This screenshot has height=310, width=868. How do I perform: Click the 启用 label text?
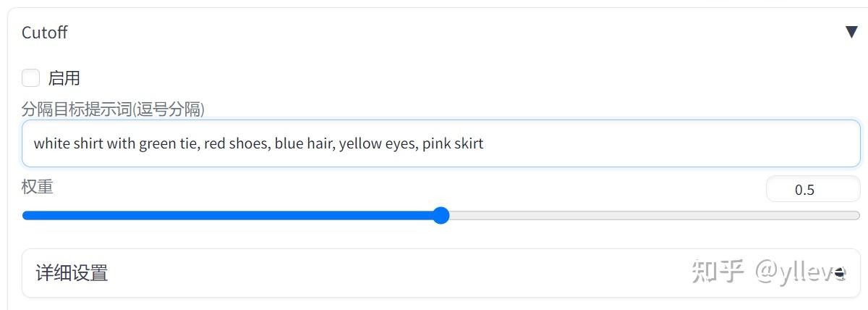click(x=64, y=77)
